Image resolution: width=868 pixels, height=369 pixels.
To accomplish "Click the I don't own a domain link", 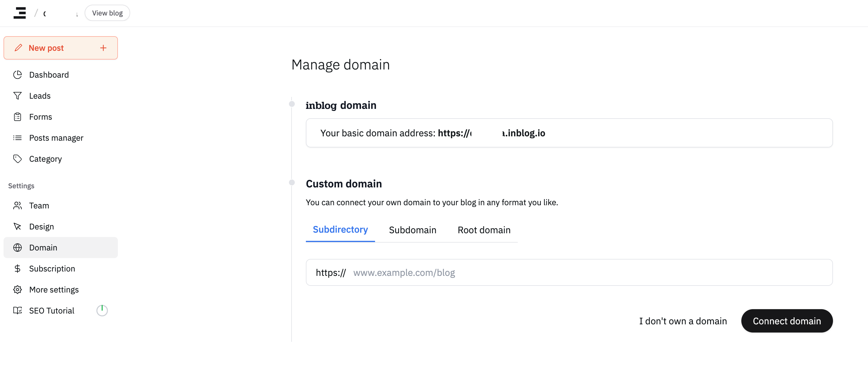I will pyautogui.click(x=683, y=321).
